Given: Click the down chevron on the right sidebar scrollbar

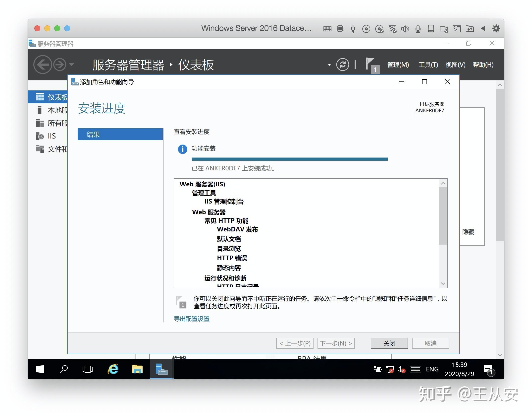Looking at the screenshot, I should [500, 355].
